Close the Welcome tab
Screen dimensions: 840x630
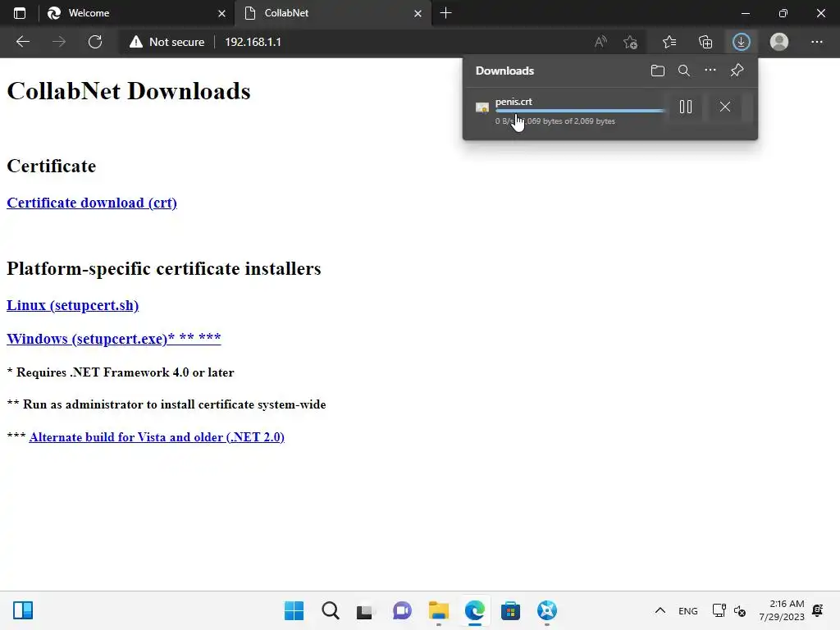(221, 13)
